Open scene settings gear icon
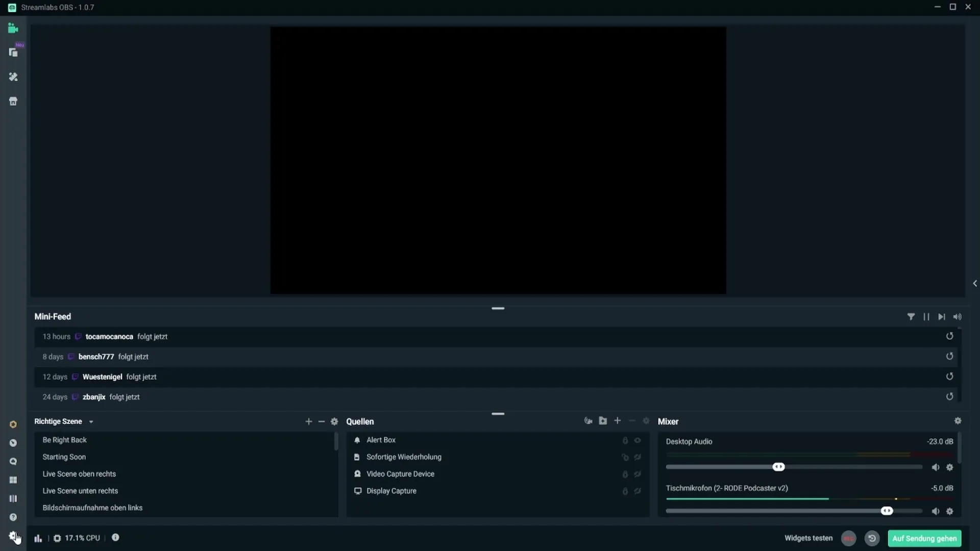The height and width of the screenshot is (551, 980). pyautogui.click(x=334, y=421)
